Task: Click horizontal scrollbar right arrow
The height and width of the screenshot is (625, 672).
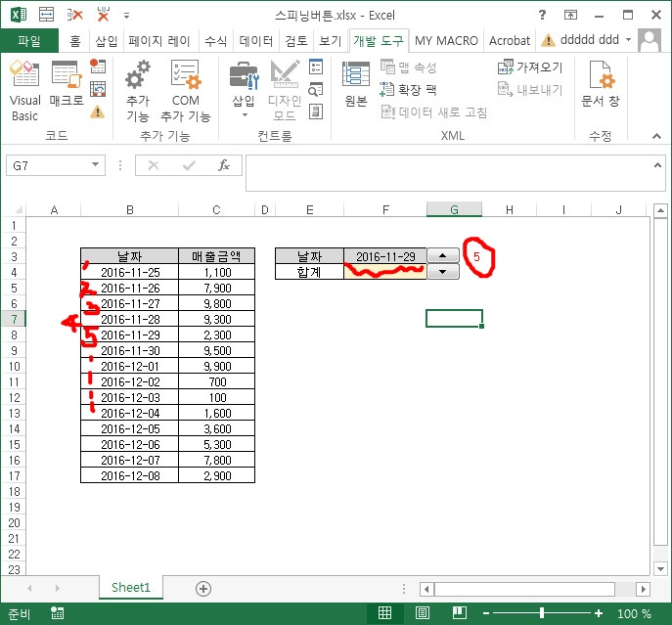Action: point(643,589)
